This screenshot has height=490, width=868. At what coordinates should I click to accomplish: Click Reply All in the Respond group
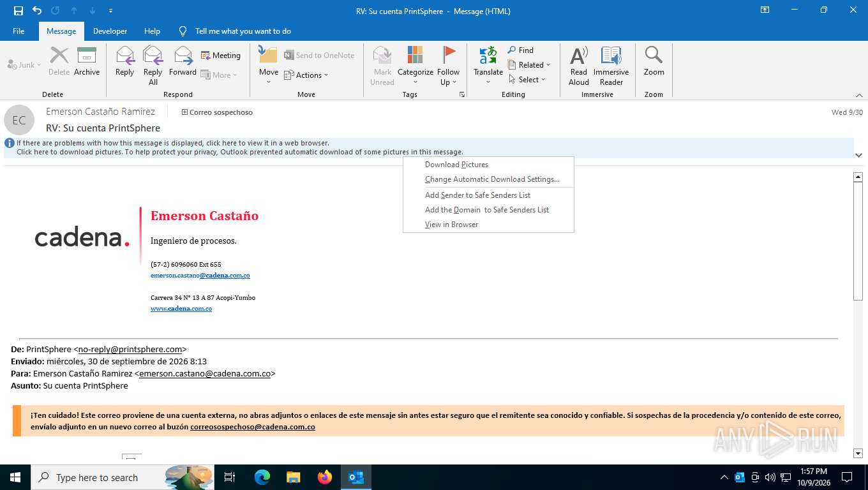tap(153, 65)
